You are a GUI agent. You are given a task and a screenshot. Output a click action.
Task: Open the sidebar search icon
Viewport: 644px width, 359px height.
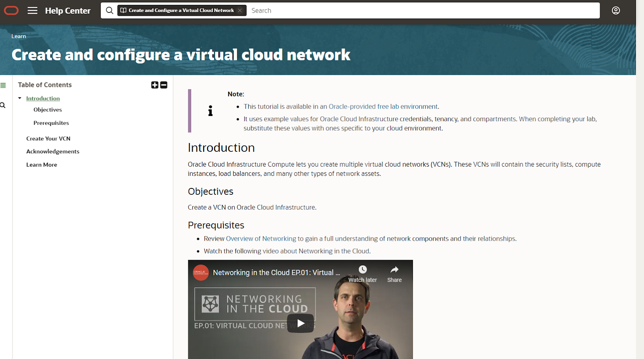pos(3,105)
